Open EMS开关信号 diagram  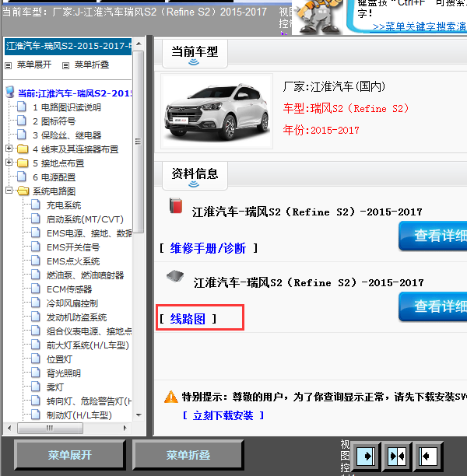click(73, 247)
